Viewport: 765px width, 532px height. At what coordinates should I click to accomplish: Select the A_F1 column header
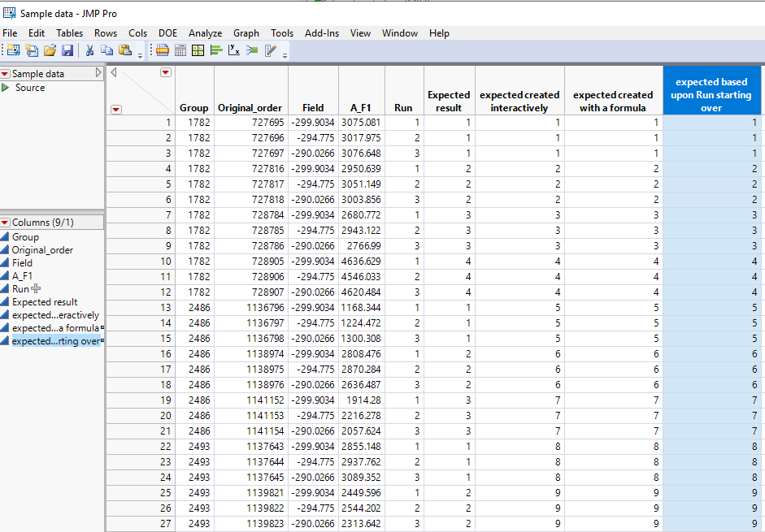click(362, 91)
